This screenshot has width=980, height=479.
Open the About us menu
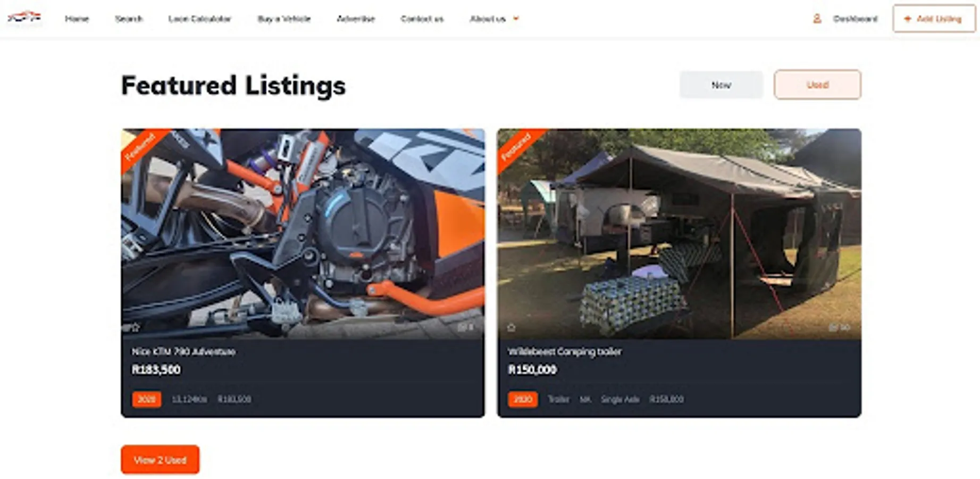coord(488,19)
